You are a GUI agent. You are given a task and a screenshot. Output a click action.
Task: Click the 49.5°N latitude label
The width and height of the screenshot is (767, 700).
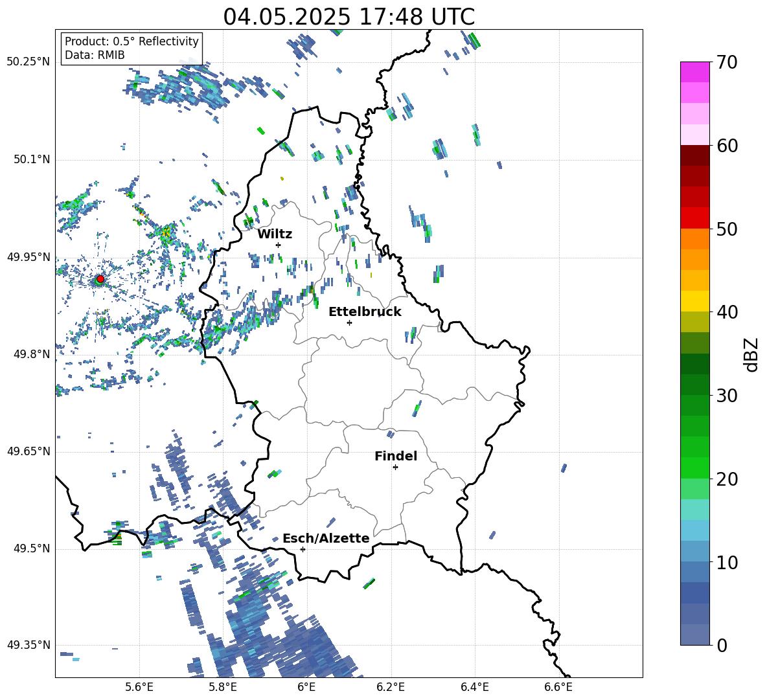(32, 548)
